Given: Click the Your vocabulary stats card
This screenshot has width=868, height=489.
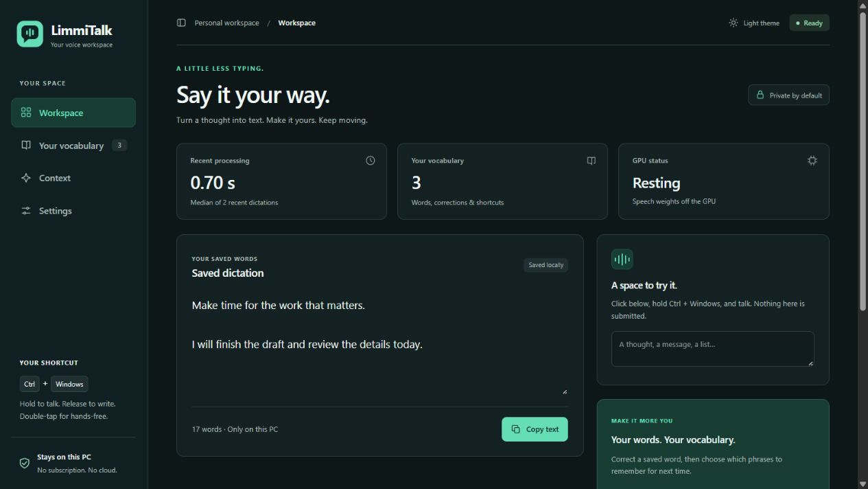Looking at the screenshot, I should (x=502, y=181).
